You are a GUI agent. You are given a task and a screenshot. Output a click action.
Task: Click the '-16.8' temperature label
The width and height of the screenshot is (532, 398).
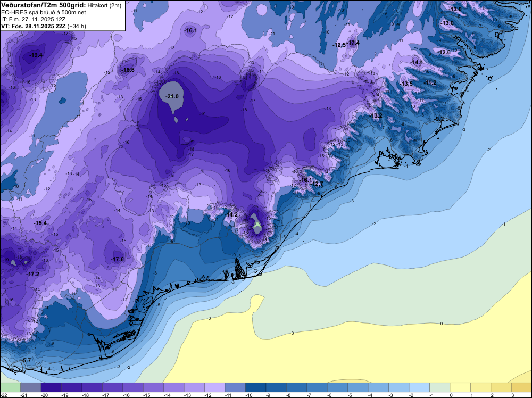coord(128,70)
